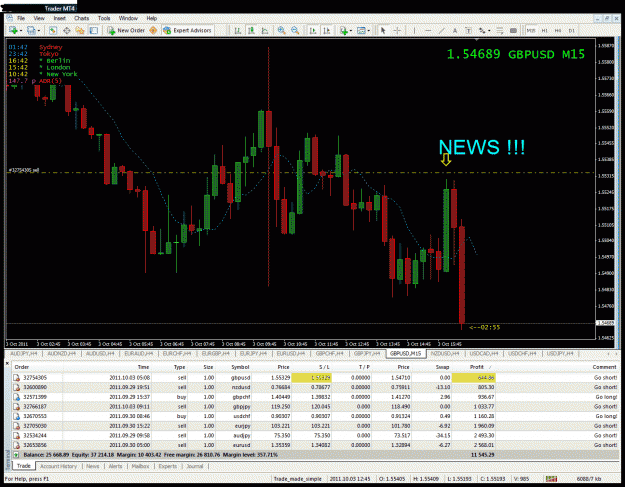Open the Mailbox terminal tab

tap(140, 466)
